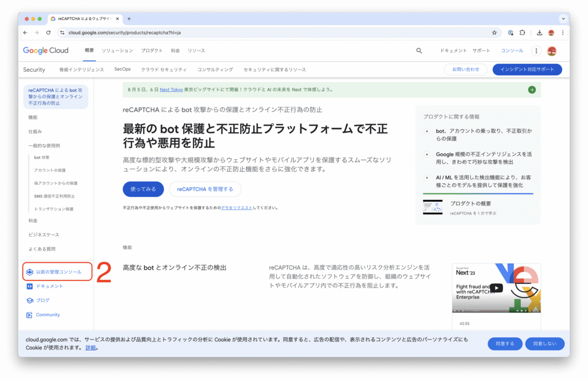Screen dimensions: 588x381
Task: Reload the page with refresh icon
Action: tap(48, 33)
